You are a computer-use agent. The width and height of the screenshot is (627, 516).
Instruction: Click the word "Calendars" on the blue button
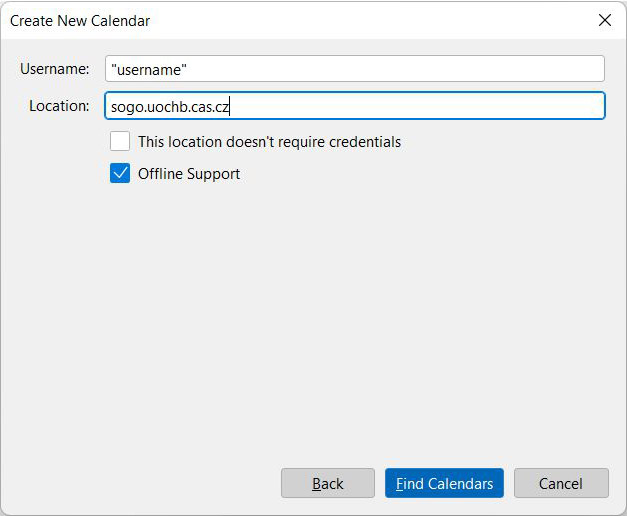point(460,484)
